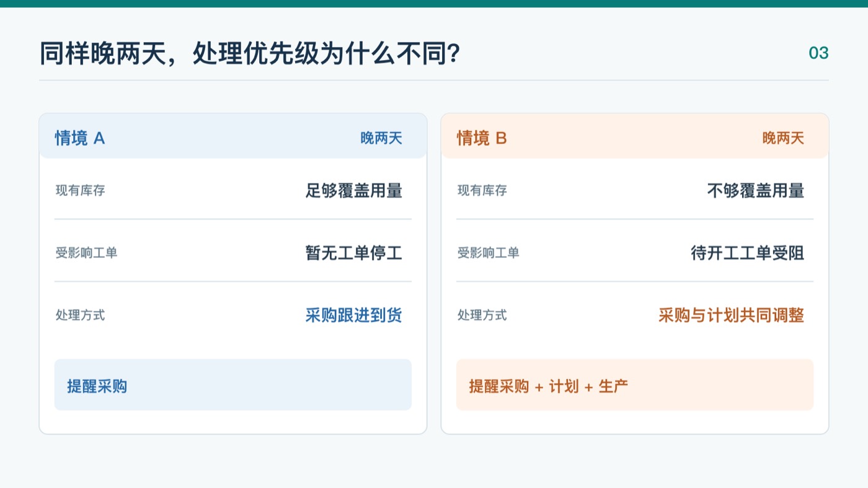Click the blue "提醒采购" callout text
The width and height of the screenshot is (868, 488).
pos(97,386)
